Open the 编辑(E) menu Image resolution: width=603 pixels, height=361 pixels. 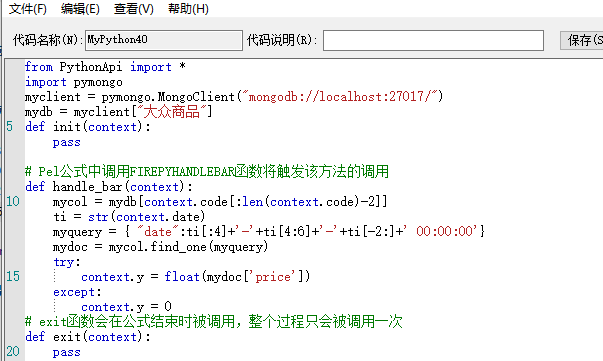coord(80,8)
